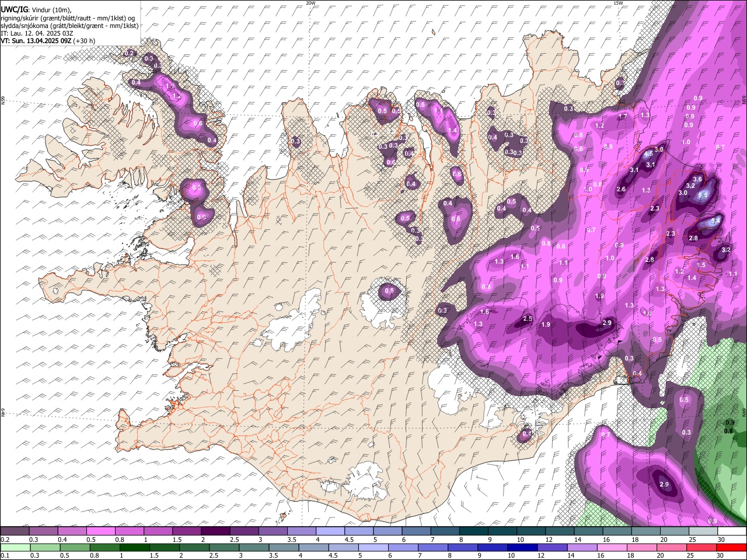
Task: Select the 25–30 light gray snow legend swatch
Action: (x=703, y=531)
